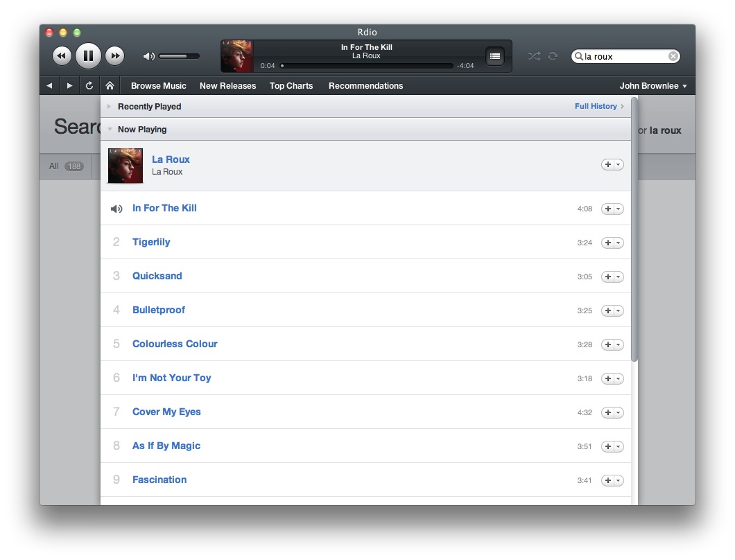
Task: Add I'm Not Your Toy with plus
Action: coord(607,378)
